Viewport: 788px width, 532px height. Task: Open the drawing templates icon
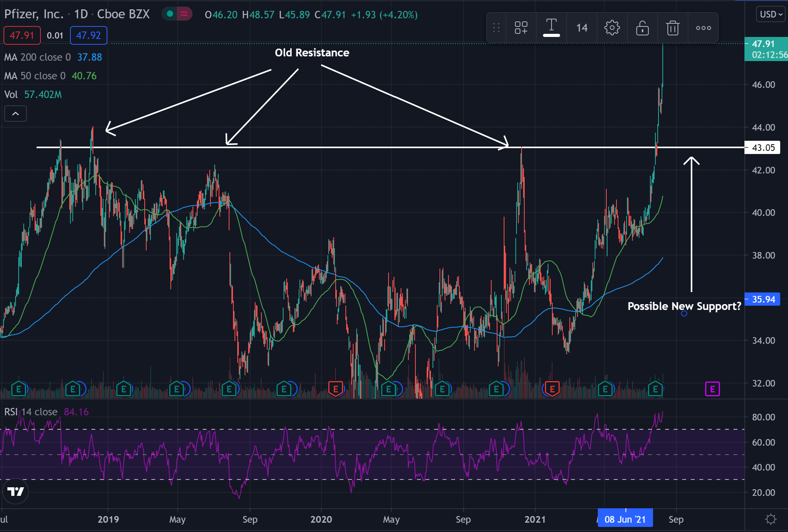click(521, 28)
